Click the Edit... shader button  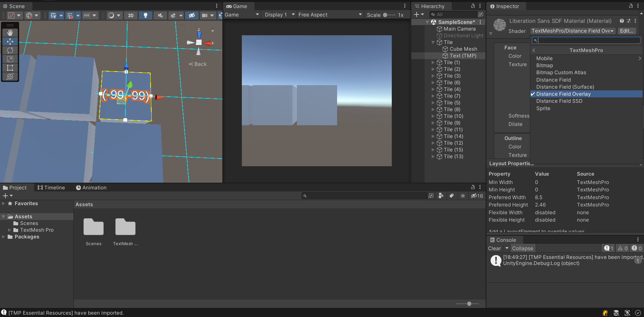627,31
